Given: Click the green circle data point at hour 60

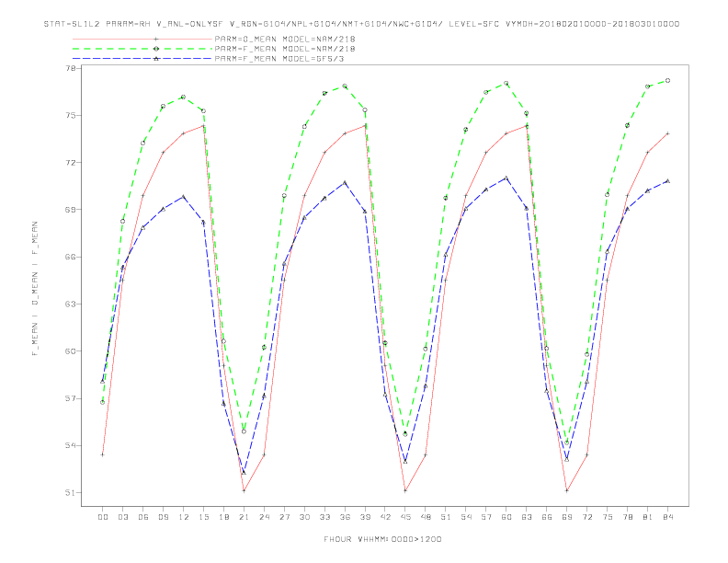Looking at the screenshot, I should 506,83.
